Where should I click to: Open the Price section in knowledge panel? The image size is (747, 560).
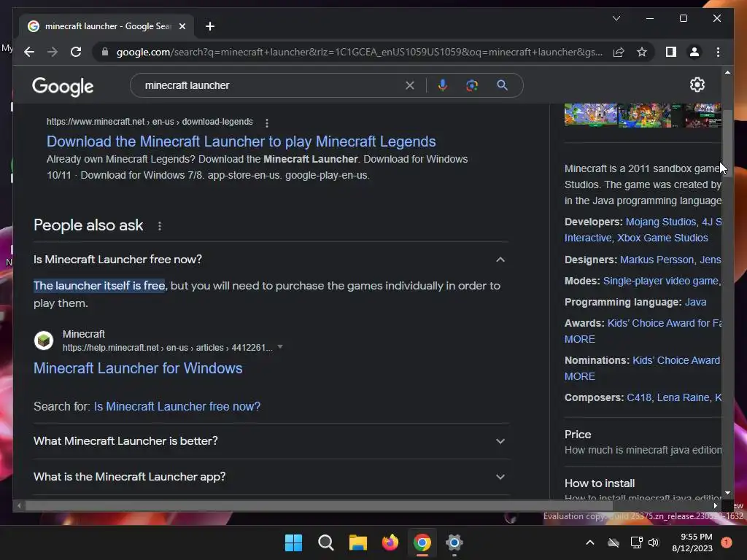[x=643, y=442]
